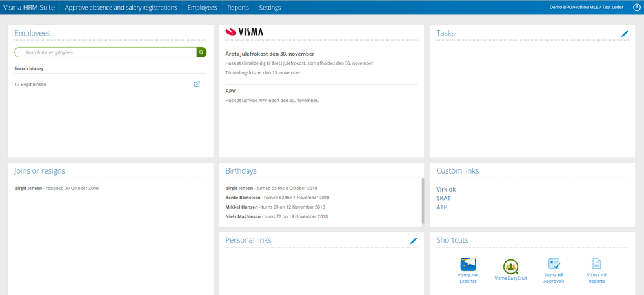Viewport: 644px width, 295px height.
Task: Click the green employee search magnifier button
Action: click(x=202, y=52)
